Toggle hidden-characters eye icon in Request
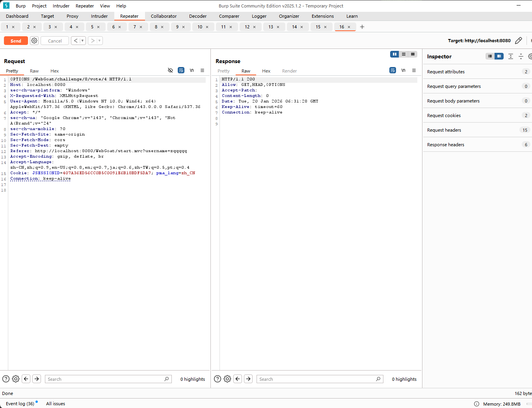The width and height of the screenshot is (532, 408). click(170, 71)
